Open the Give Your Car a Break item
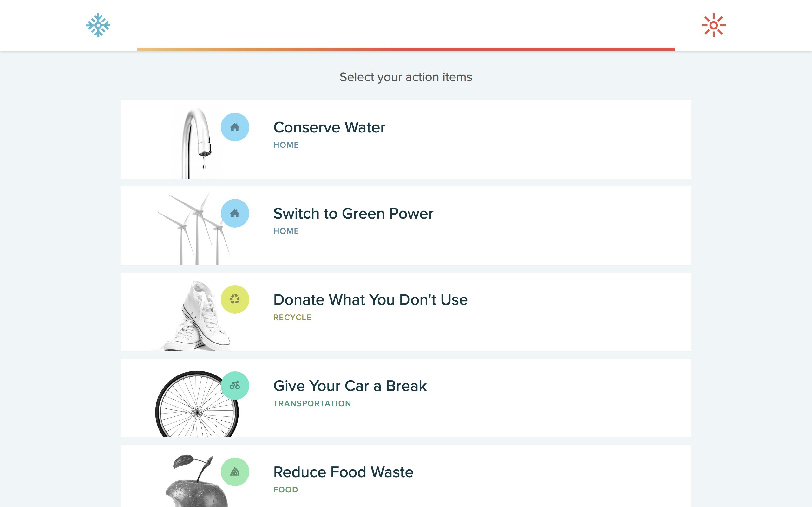The width and height of the screenshot is (812, 507). [350, 386]
